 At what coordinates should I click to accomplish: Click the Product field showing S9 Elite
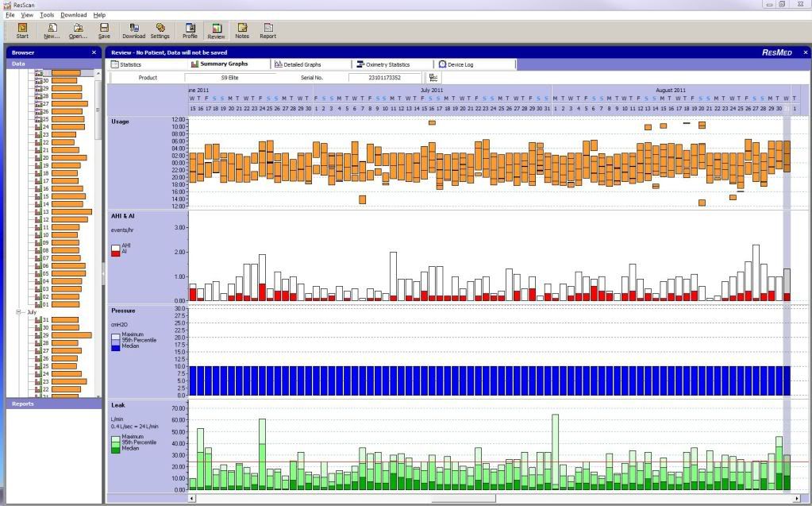point(230,77)
